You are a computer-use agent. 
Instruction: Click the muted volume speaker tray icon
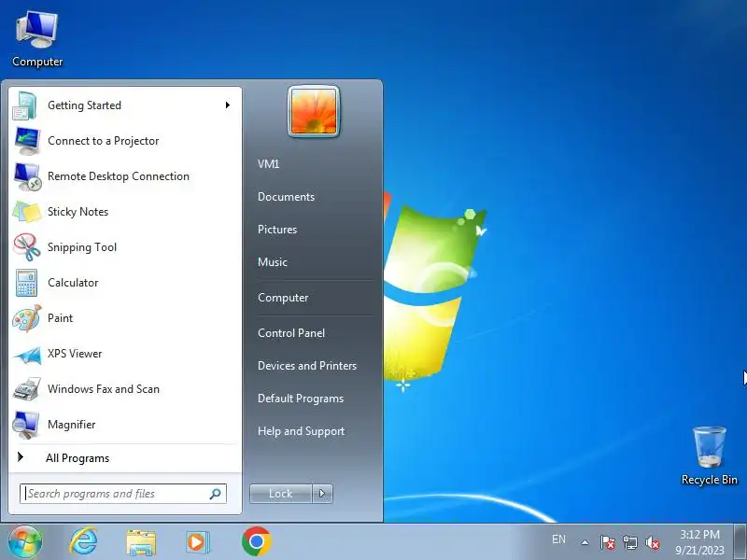[653, 542]
